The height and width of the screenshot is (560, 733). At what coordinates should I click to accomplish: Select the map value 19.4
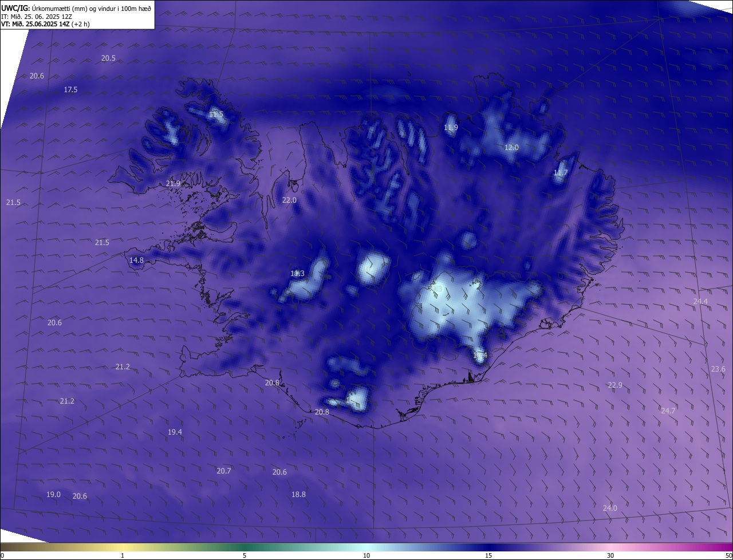coord(175,432)
